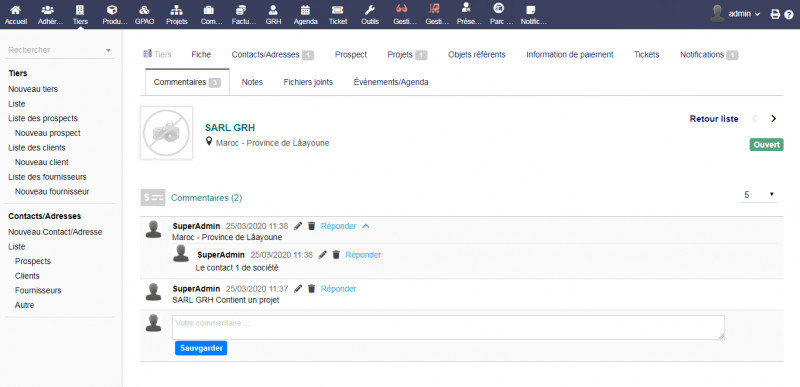Open the Information de paiement tab
800x387 pixels.
coord(570,55)
